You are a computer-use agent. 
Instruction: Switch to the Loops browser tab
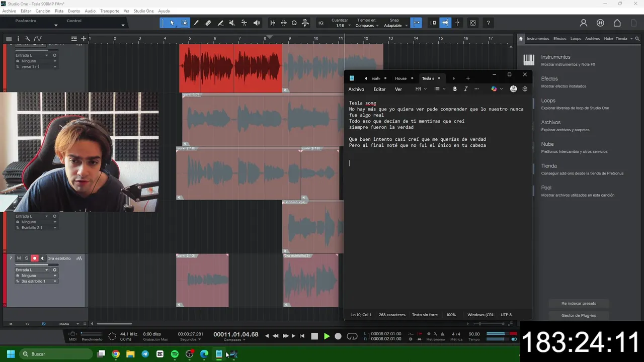click(x=576, y=39)
